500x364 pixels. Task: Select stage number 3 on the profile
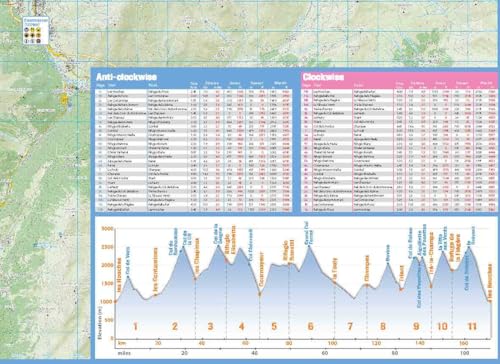[210, 326]
